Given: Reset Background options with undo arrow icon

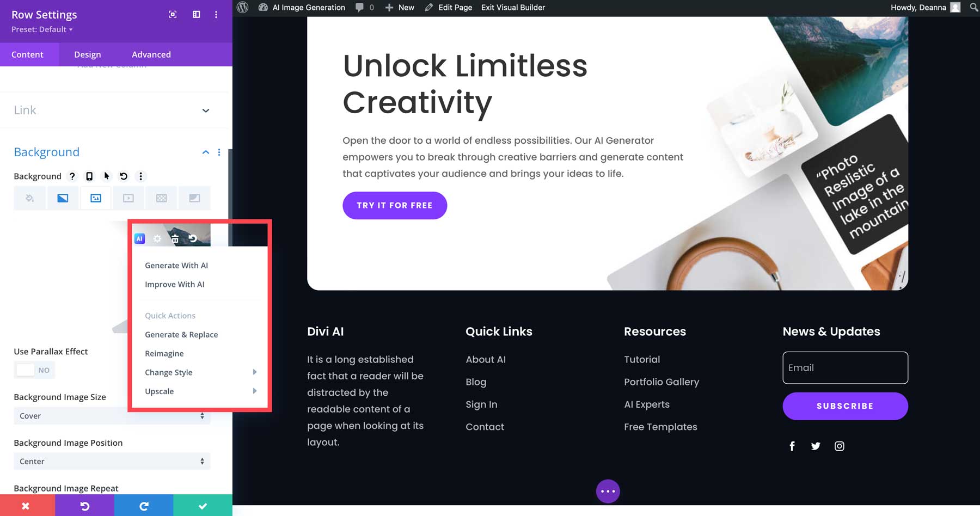Looking at the screenshot, I should 122,176.
